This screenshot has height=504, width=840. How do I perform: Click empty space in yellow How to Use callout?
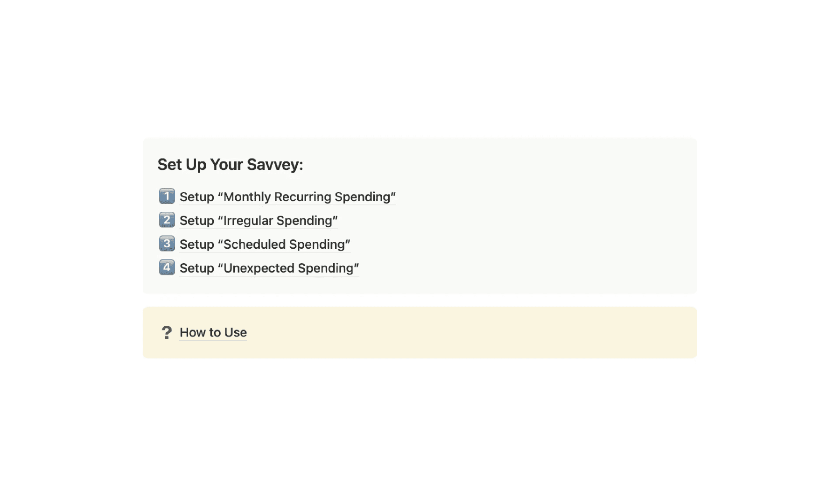tap(467, 332)
